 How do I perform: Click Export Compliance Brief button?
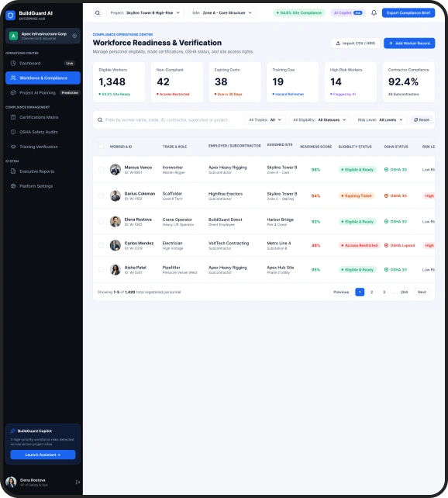tap(408, 12)
